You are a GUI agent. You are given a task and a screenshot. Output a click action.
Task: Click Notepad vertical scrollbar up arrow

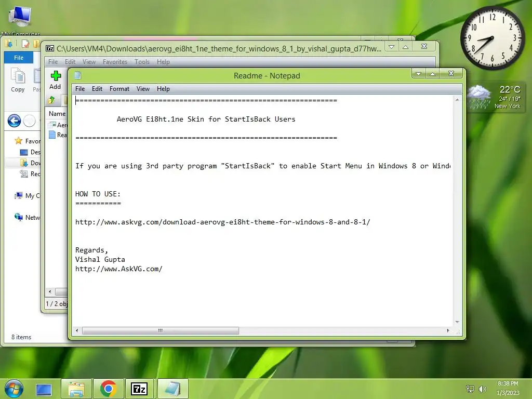pos(457,99)
